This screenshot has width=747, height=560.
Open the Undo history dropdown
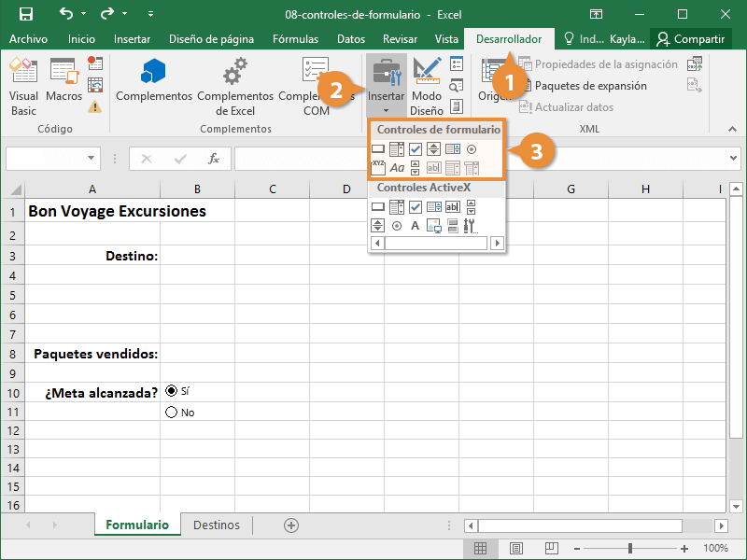coord(84,14)
